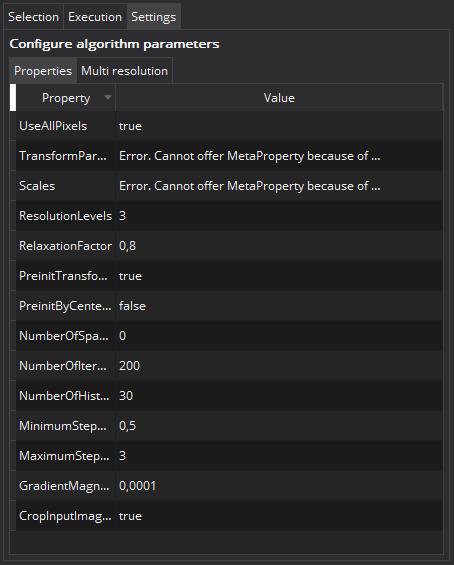Change NumberOfHist... value 30
Viewport: 454px width, 565px height.
point(279,396)
